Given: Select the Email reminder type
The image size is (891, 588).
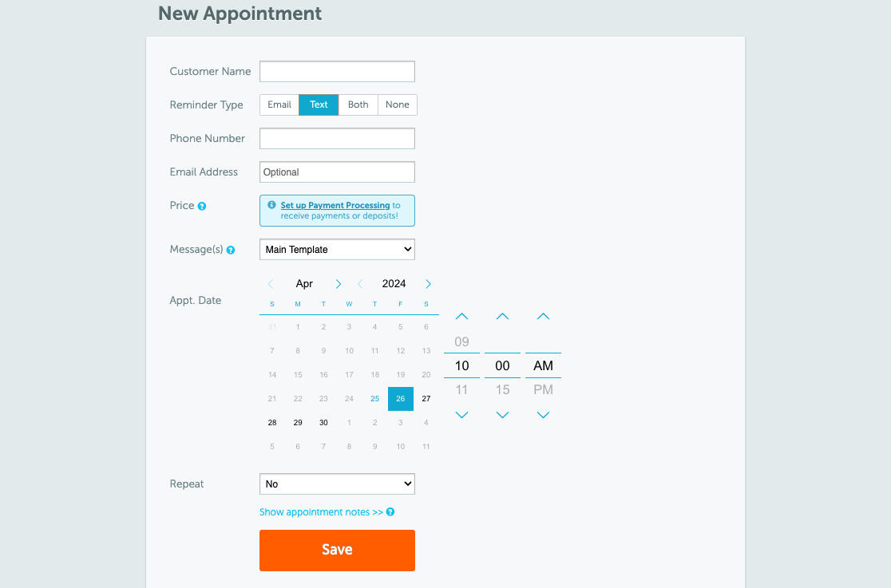Looking at the screenshot, I should (279, 105).
